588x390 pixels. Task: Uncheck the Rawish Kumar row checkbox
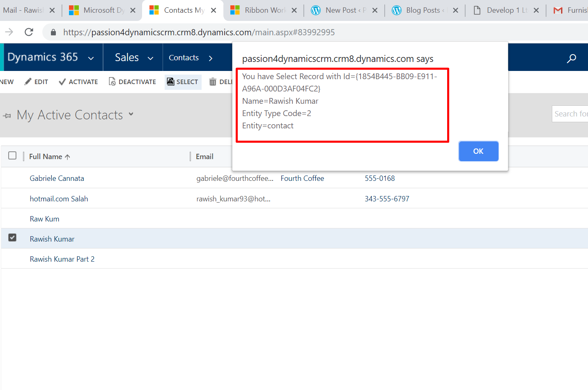click(x=12, y=238)
